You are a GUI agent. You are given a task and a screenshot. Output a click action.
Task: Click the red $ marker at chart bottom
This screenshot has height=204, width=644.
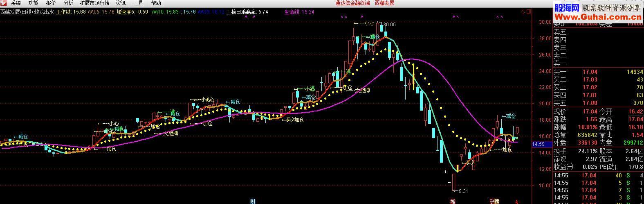(x=516, y=202)
